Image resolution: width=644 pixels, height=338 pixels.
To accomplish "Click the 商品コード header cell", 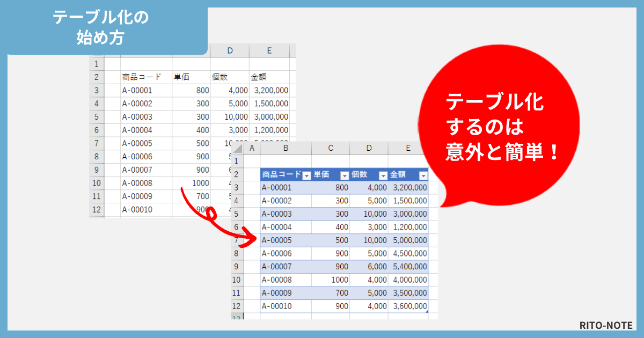I will point(282,175).
